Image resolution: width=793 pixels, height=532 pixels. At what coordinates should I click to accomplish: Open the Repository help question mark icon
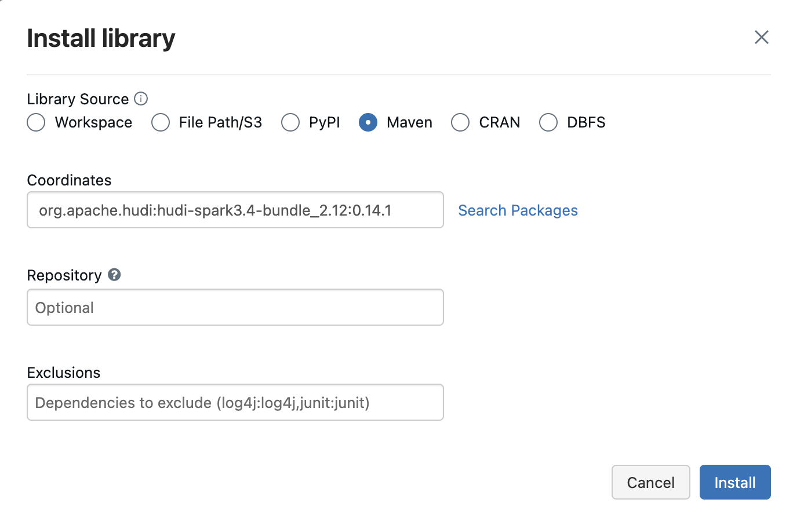point(114,275)
